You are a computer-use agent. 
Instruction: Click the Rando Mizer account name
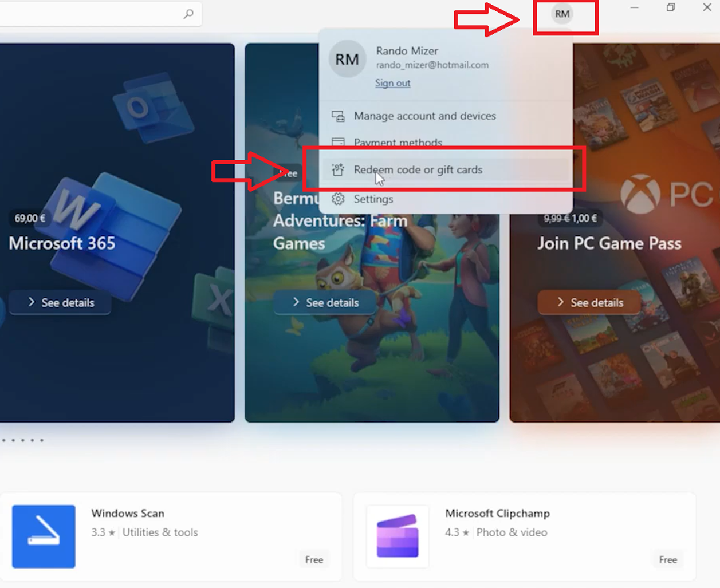[407, 50]
